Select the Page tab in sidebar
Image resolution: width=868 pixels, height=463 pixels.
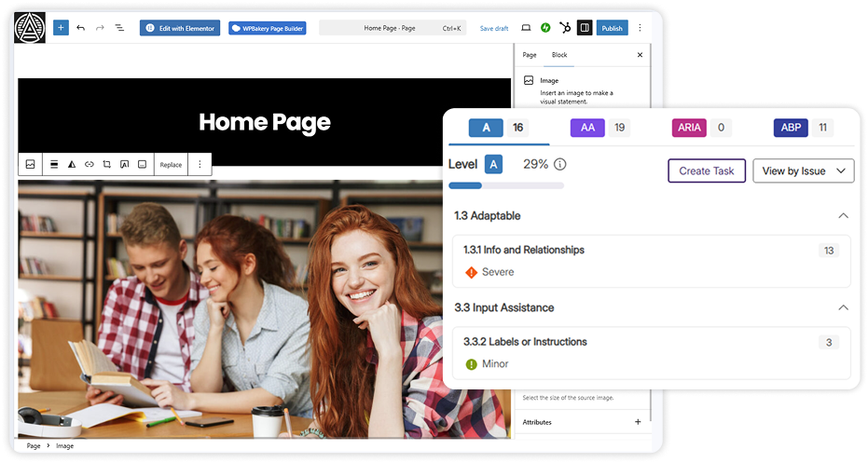point(530,55)
